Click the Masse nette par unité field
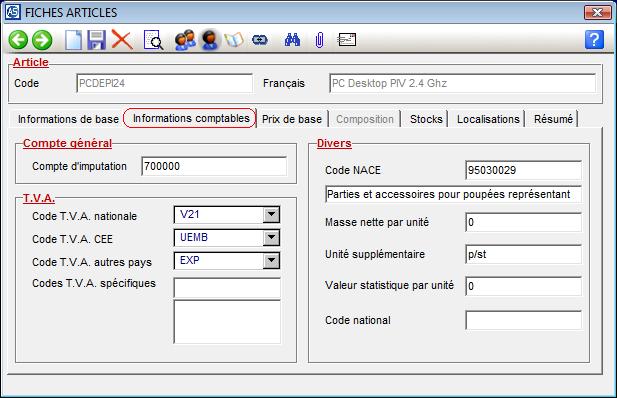Viewport: 617px width, 398px height. [523, 222]
